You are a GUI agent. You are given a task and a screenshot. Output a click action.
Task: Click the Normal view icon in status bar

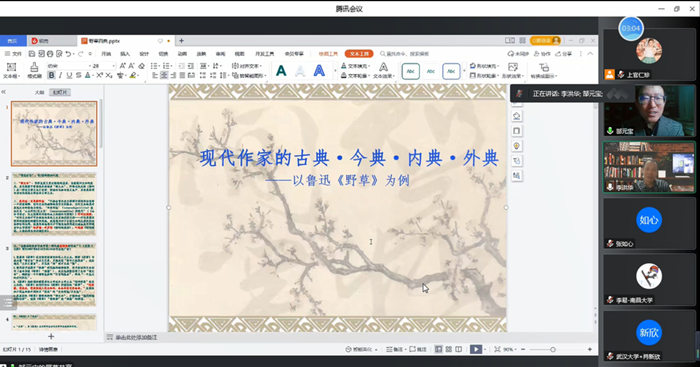(439, 349)
